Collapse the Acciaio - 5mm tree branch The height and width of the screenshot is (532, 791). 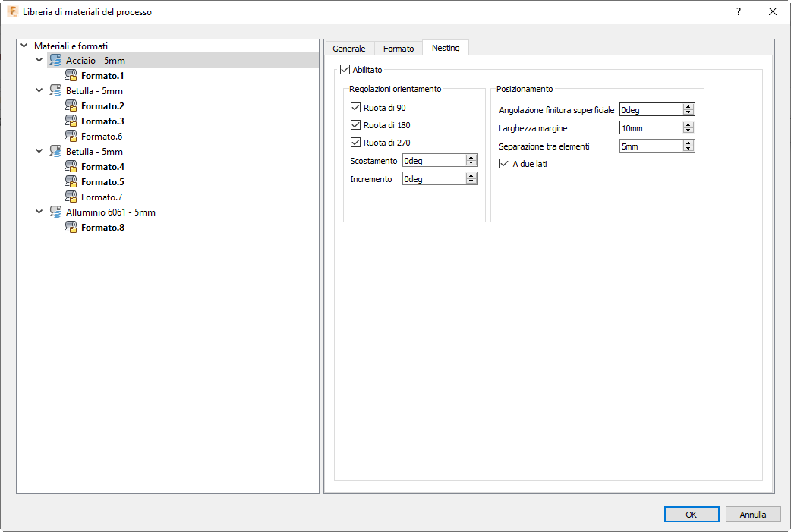click(x=39, y=60)
